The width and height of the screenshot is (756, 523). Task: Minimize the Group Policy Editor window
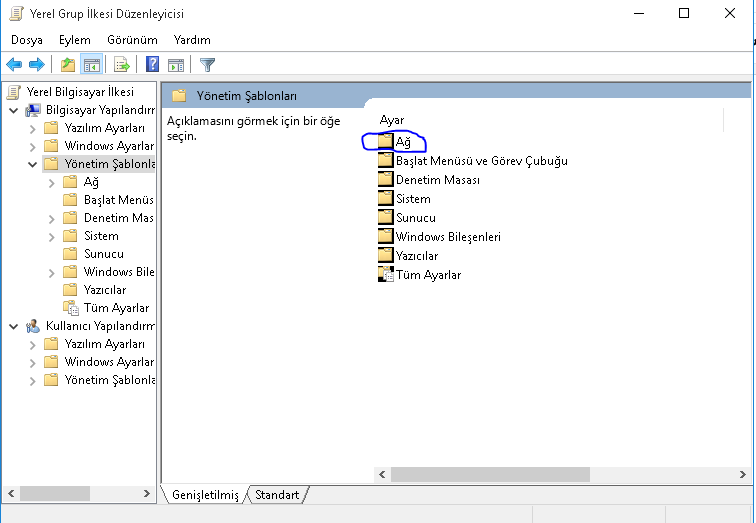[x=639, y=13]
